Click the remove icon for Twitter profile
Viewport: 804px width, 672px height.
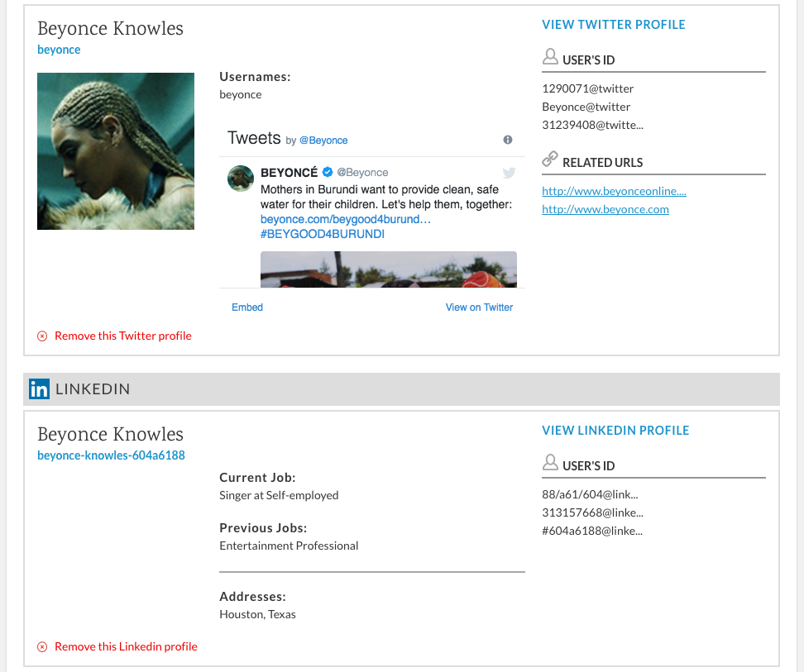[x=42, y=336]
